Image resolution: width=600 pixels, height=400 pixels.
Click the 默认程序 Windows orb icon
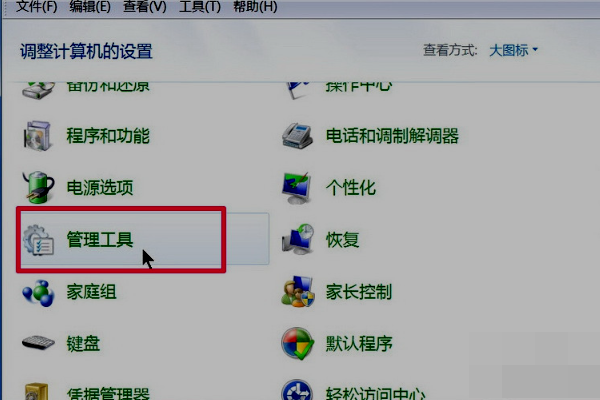click(297, 343)
